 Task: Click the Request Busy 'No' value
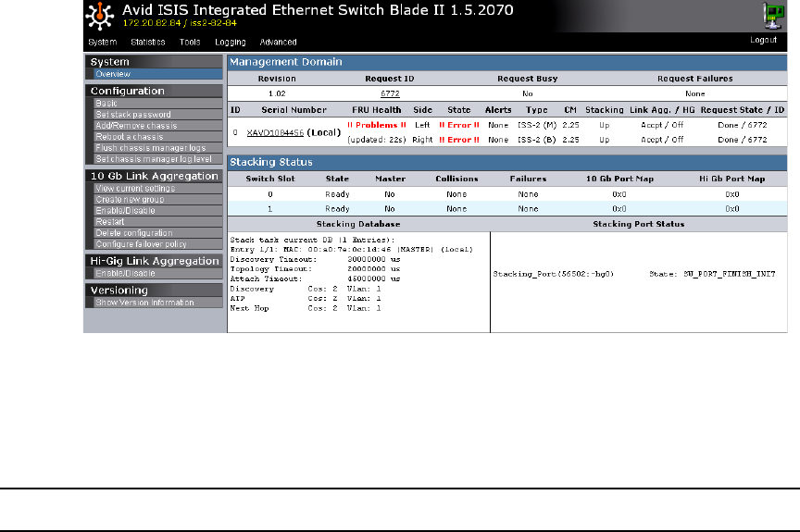528,93
